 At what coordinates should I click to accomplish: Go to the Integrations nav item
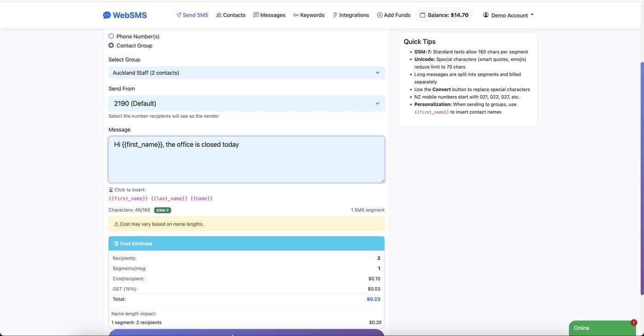tap(354, 15)
